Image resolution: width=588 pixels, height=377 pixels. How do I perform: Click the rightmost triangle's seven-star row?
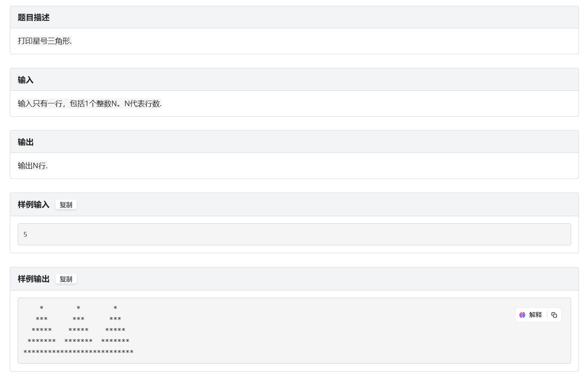click(115, 341)
